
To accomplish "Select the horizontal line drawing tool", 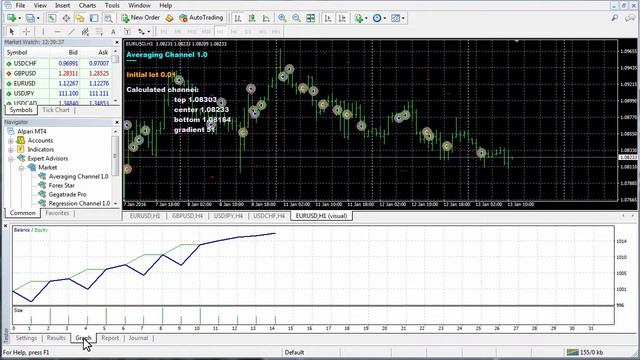I will (57, 31).
